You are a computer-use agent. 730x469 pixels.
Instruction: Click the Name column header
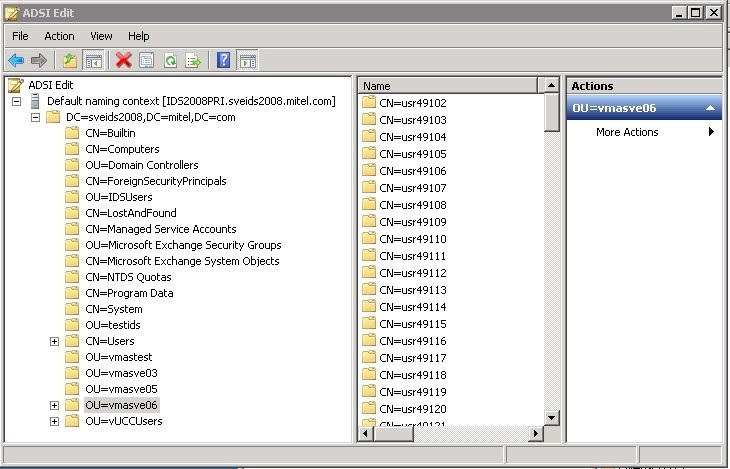click(x=448, y=86)
